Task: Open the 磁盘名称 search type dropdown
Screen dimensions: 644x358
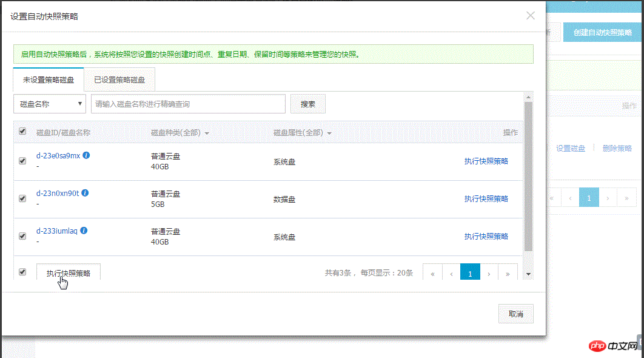Action: tap(50, 104)
